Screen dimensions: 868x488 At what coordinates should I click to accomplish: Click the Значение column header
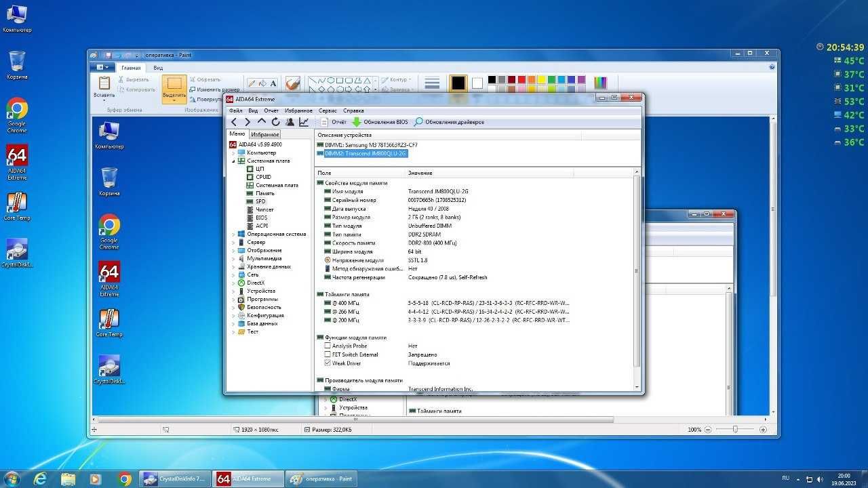490,173
